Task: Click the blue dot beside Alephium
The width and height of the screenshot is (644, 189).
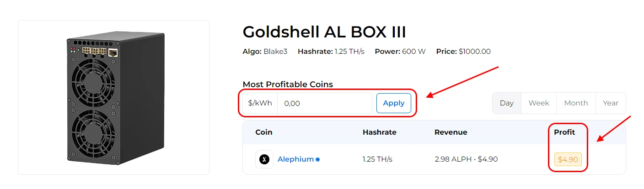Action: tap(318, 159)
